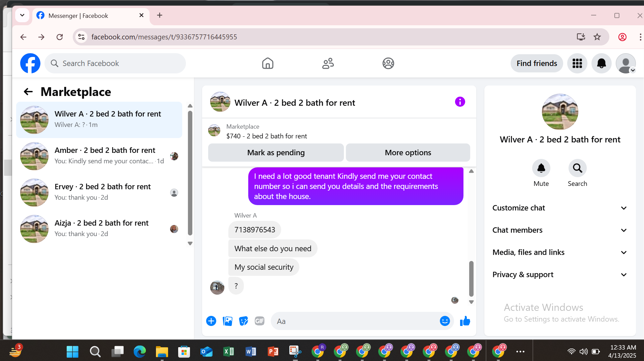Click the chat messages scrollbar
The image size is (644, 361).
point(471,279)
